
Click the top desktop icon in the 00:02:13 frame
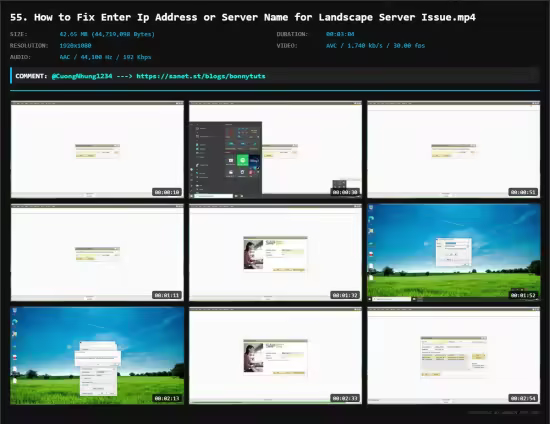pyautogui.click(x=15, y=311)
